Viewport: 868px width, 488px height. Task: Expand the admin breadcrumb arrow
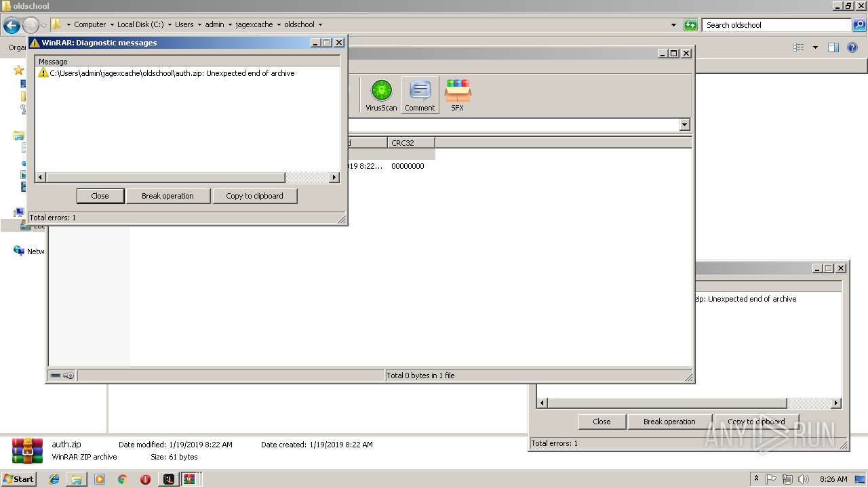click(230, 25)
